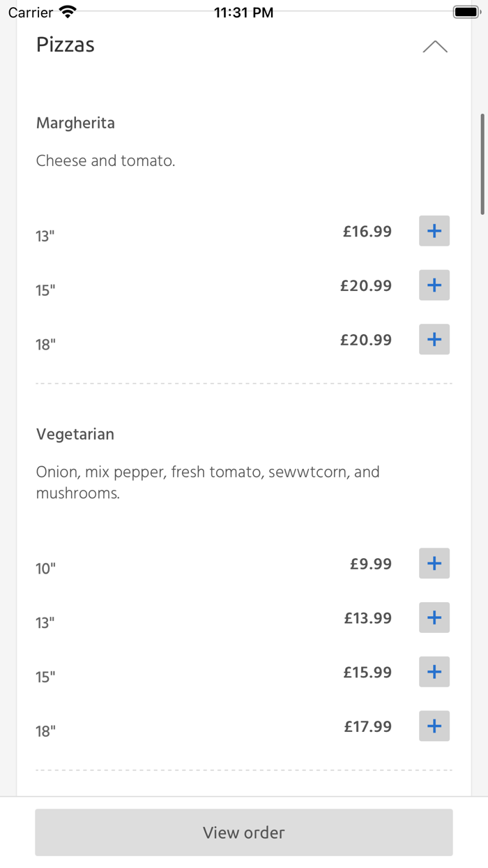
Task: Click the Cheese and tomato description
Action: pyautogui.click(x=105, y=160)
